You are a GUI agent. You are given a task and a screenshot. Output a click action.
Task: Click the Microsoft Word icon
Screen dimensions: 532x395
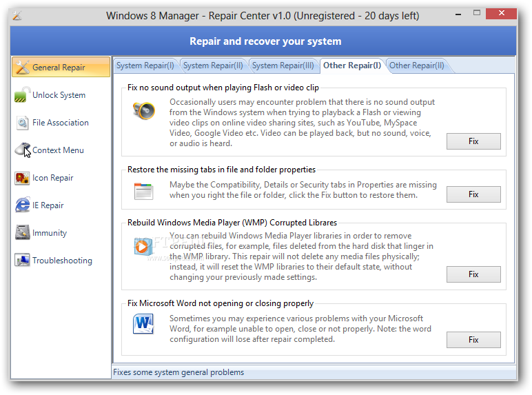[143, 324]
